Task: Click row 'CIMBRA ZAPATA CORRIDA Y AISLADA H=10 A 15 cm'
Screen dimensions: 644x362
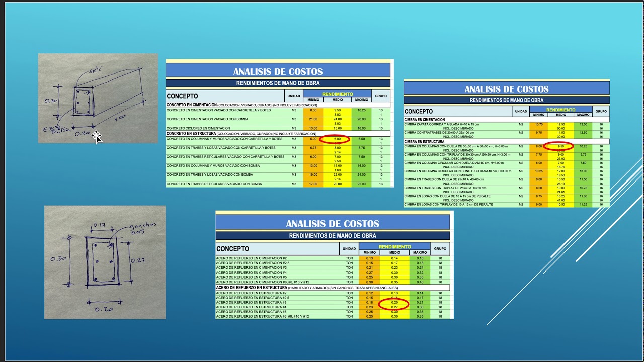Action: pyautogui.click(x=507, y=124)
